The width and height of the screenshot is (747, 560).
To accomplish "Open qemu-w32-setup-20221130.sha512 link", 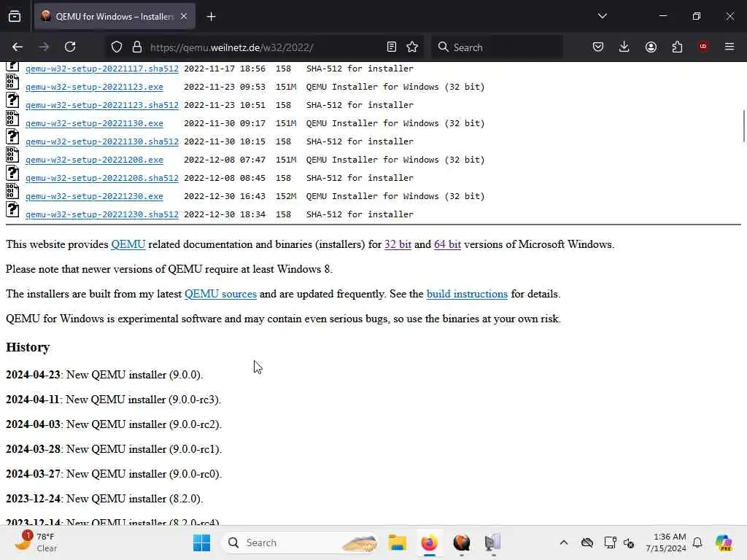I will click(x=102, y=141).
